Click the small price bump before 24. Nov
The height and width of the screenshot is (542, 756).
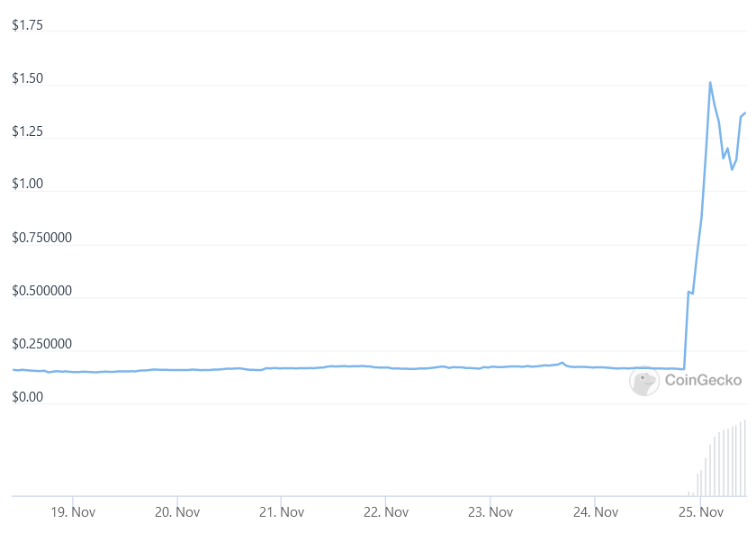click(x=562, y=363)
